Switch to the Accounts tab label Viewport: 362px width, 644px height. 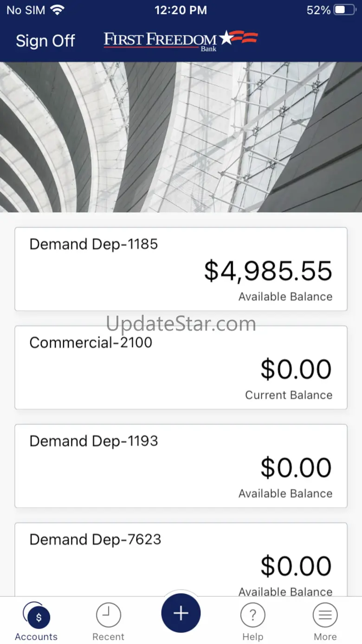36,637
